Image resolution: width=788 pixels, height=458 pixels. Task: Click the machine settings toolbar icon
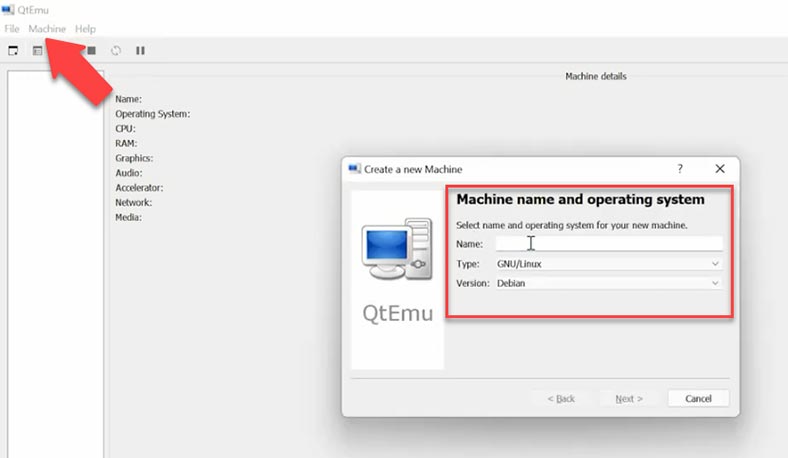click(38, 50)
